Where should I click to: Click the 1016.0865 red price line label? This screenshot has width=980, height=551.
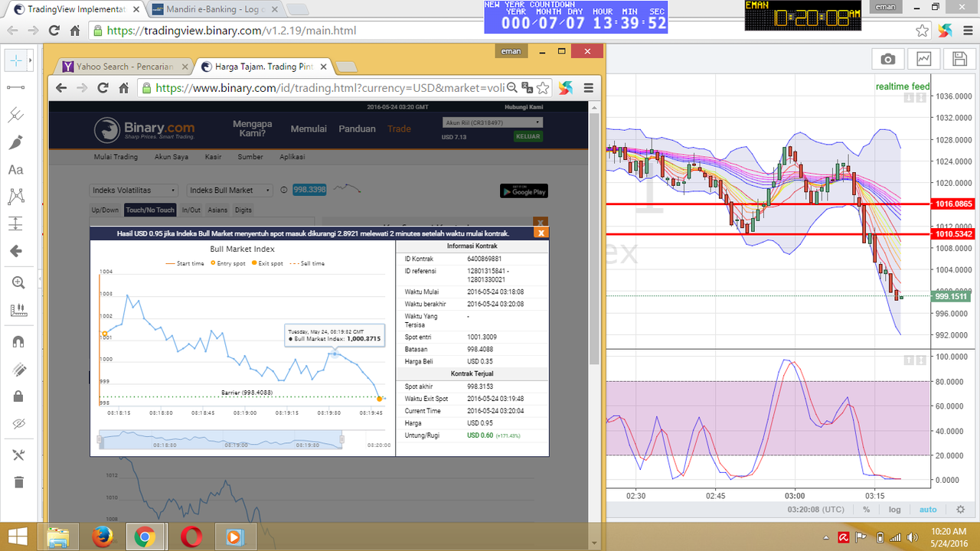coord(952,204)
